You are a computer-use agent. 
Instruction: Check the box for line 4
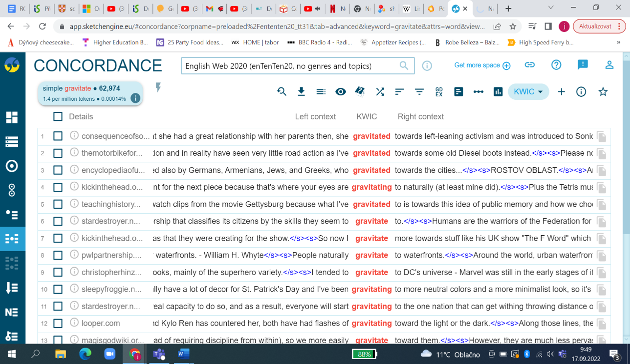coord(58,187)
